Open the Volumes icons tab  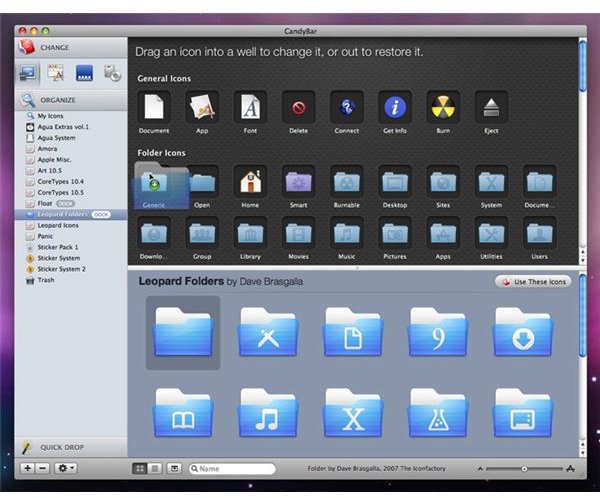pyautogui.click(x=112, y=73)
